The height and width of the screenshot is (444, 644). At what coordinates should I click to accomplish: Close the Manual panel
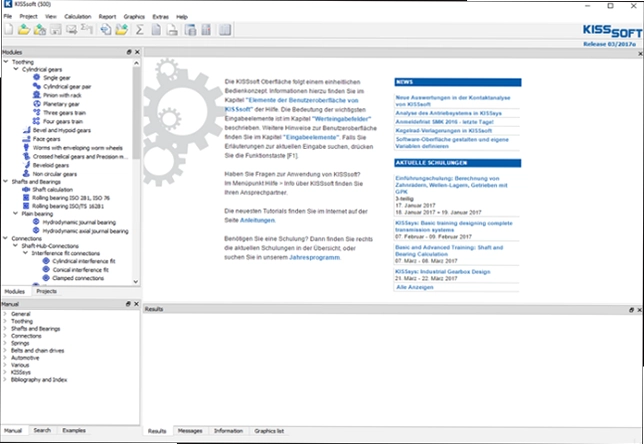[136, 304]
